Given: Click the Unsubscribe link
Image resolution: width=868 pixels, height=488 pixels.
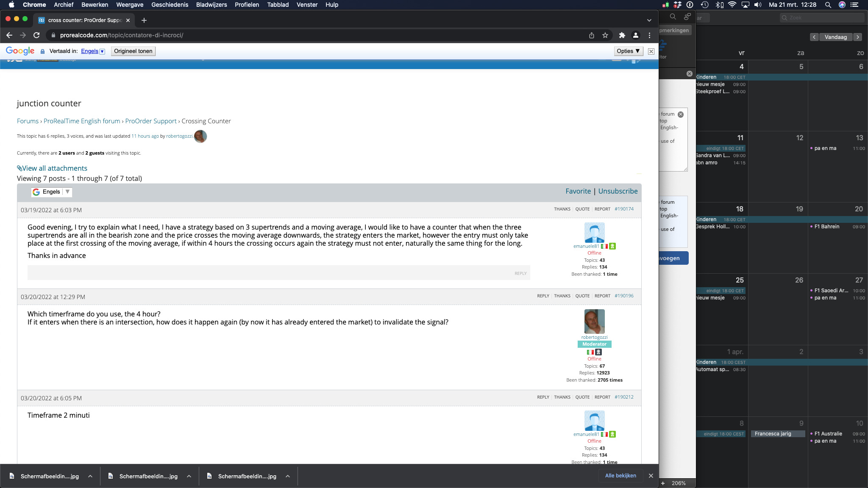Looking at the screenshot, I should point(618,191).
